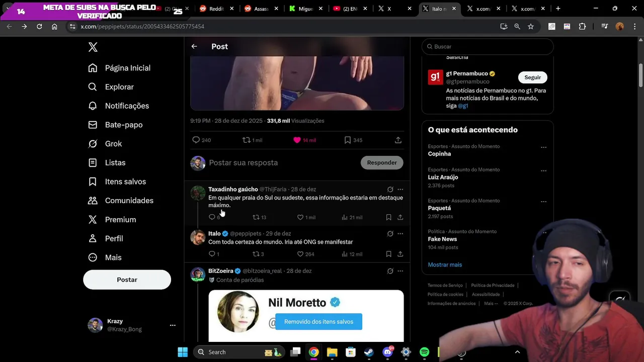
Task: Open Steam from Windows taskbar
Action: [x=369, y=352]
